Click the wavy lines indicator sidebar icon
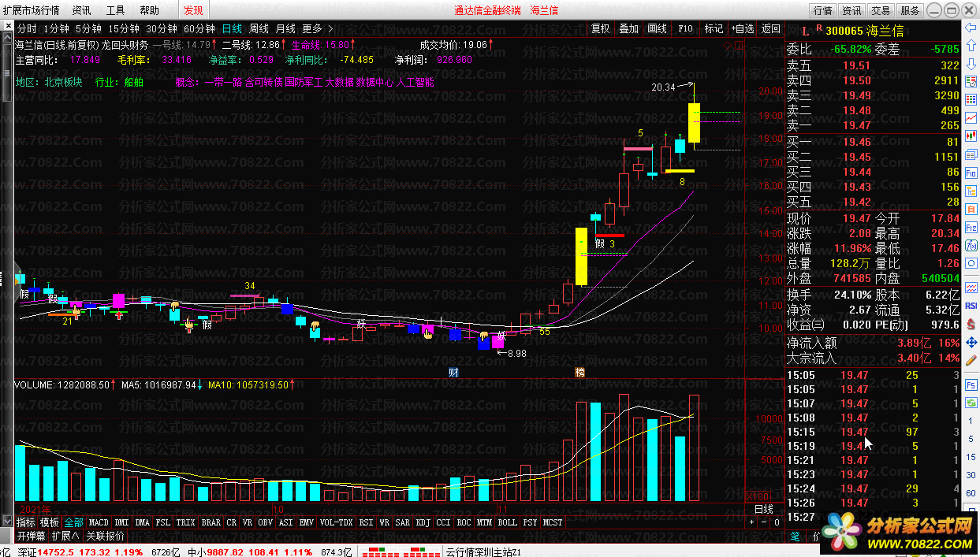The height and width of the screenshot is (557, 980). 971,288
